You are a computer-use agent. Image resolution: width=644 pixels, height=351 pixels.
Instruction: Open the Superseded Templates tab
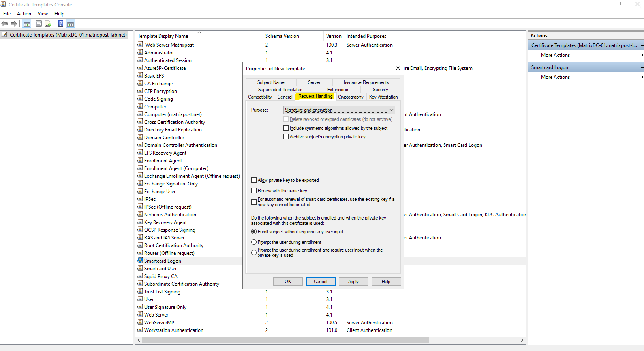[280, 90]
